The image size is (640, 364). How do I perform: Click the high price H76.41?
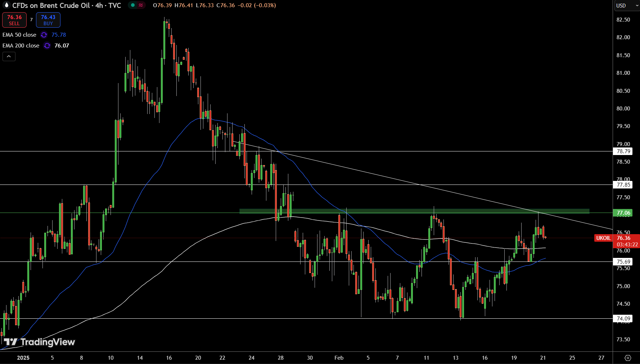184,5
